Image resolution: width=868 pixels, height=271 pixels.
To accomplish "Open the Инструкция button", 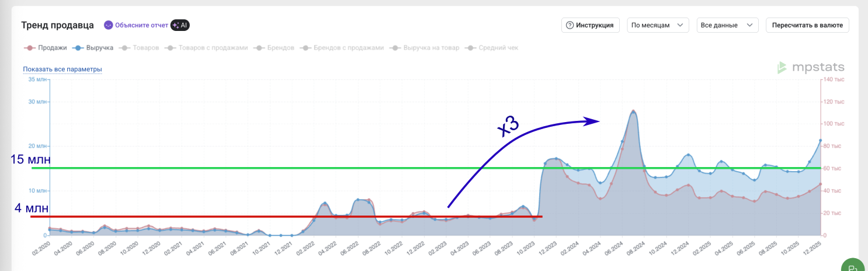I will (591, 25).
